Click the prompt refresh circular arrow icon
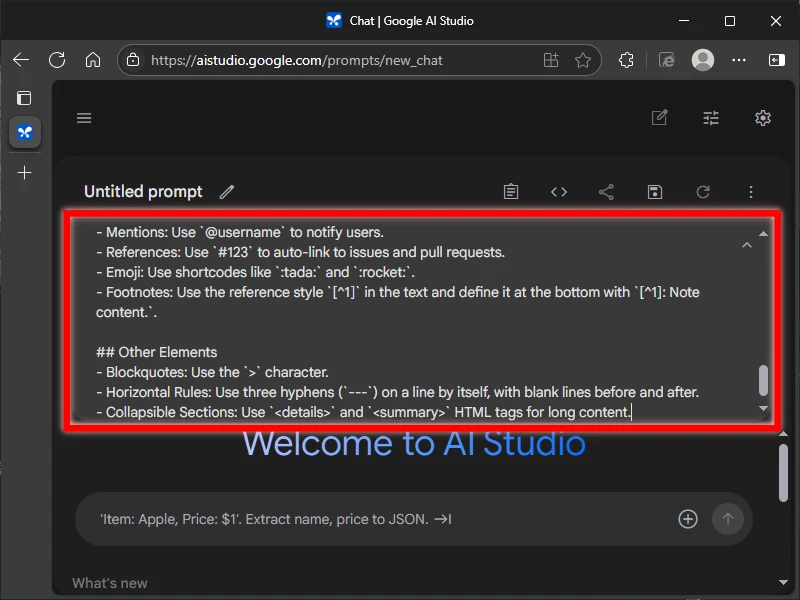The width and height of the screenshot is (800, 600). 703,192
